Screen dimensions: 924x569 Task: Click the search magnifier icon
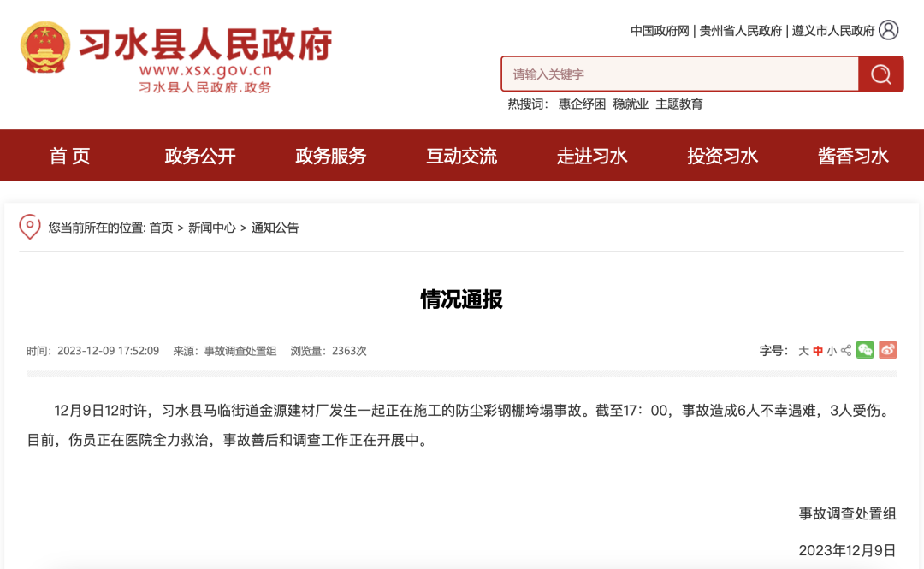coord(880,74)
